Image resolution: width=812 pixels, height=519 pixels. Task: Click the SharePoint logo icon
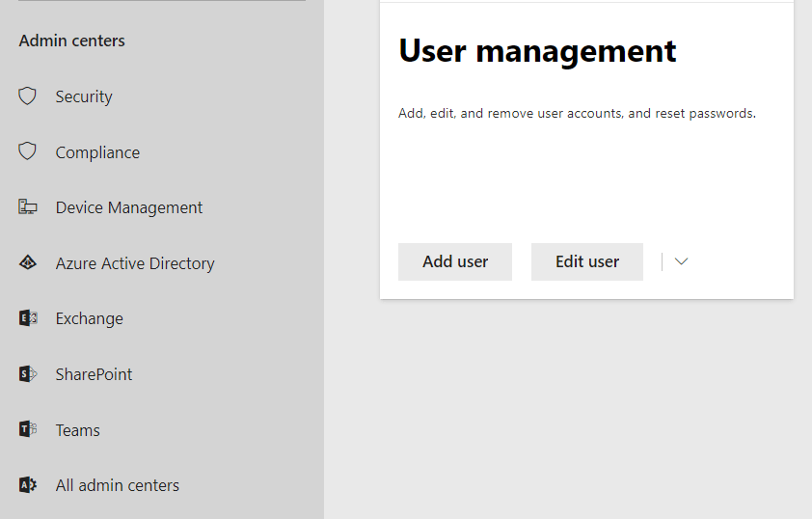point(28,374)
